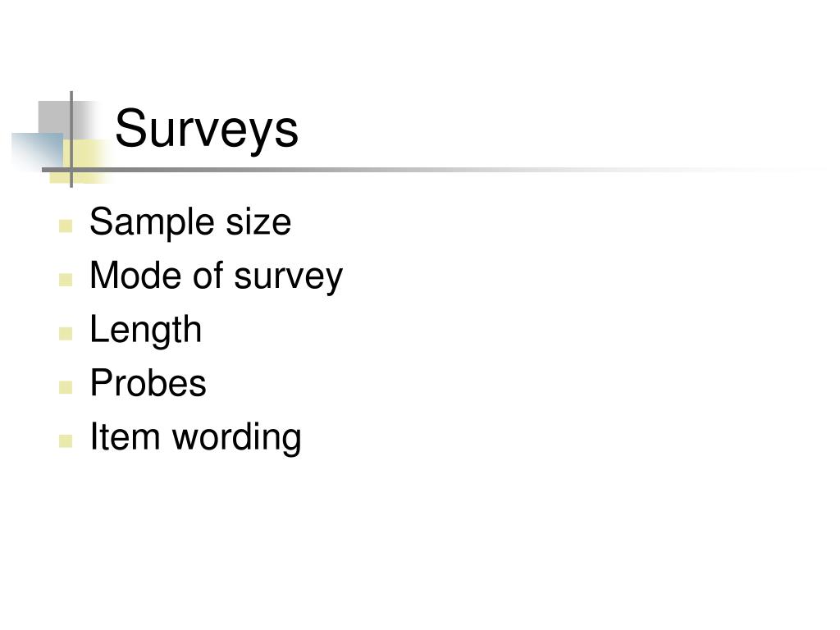Click the vertical gray line beside the title
Screen dimensions: 840x630
tap(71, 139)
